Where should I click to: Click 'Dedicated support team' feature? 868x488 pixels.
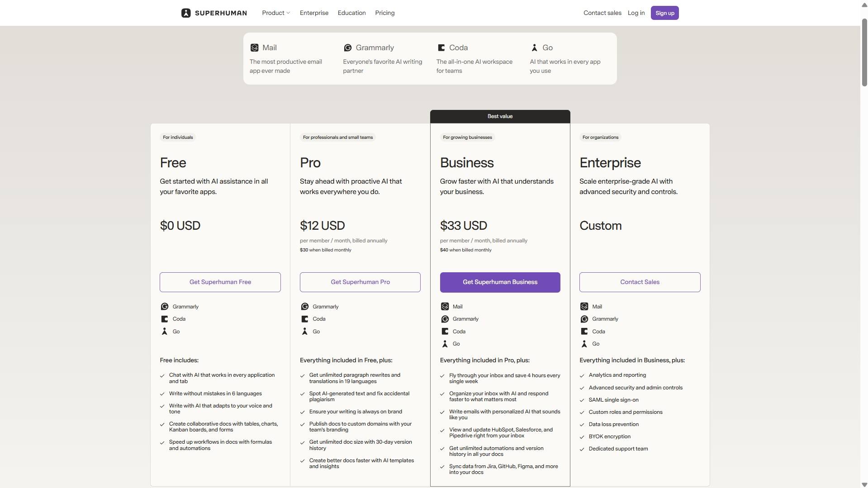click(618, 449)
